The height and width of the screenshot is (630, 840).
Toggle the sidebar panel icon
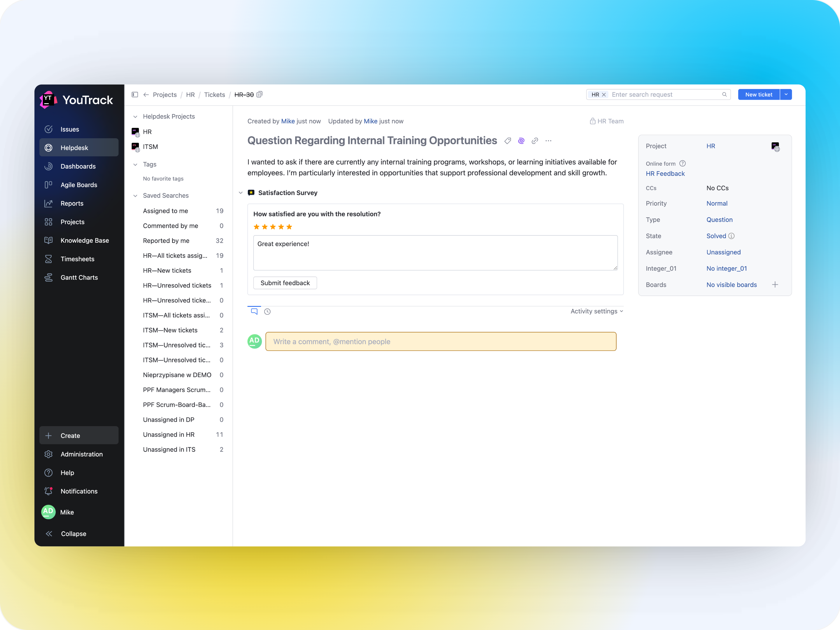coord(135,94)
